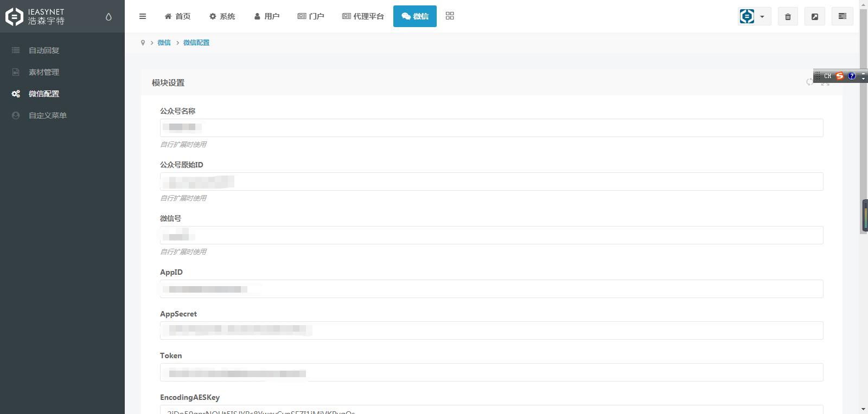Click the AppSecret field label
This screenshot has height=414, width=868.
(x=178, y=314)
